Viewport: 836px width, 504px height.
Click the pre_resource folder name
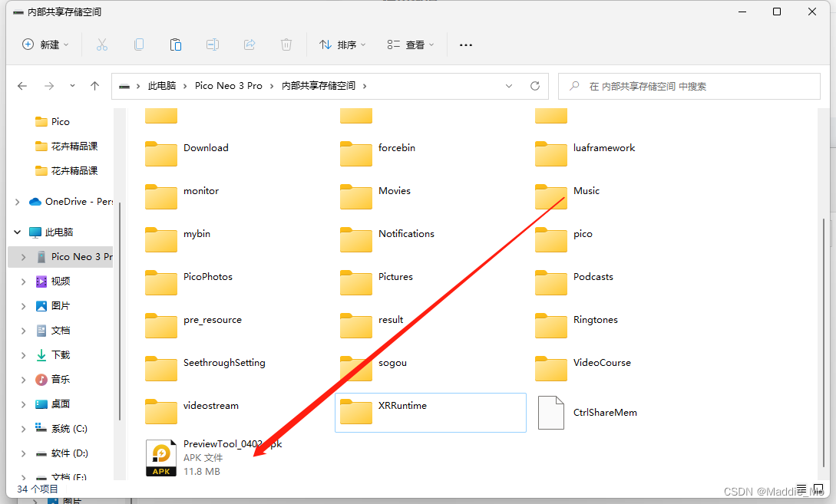coord(213,320)
